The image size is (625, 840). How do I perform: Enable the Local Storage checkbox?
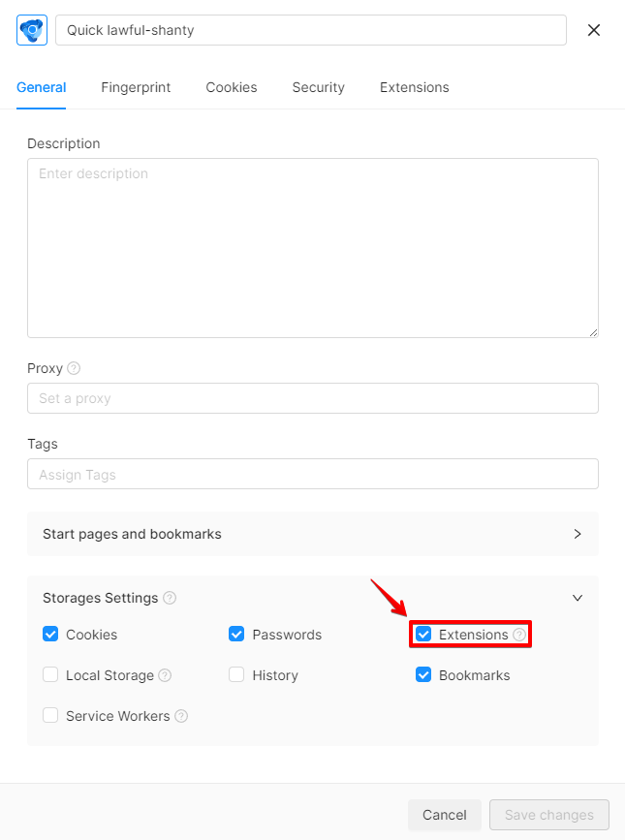(x=50, y=674)
